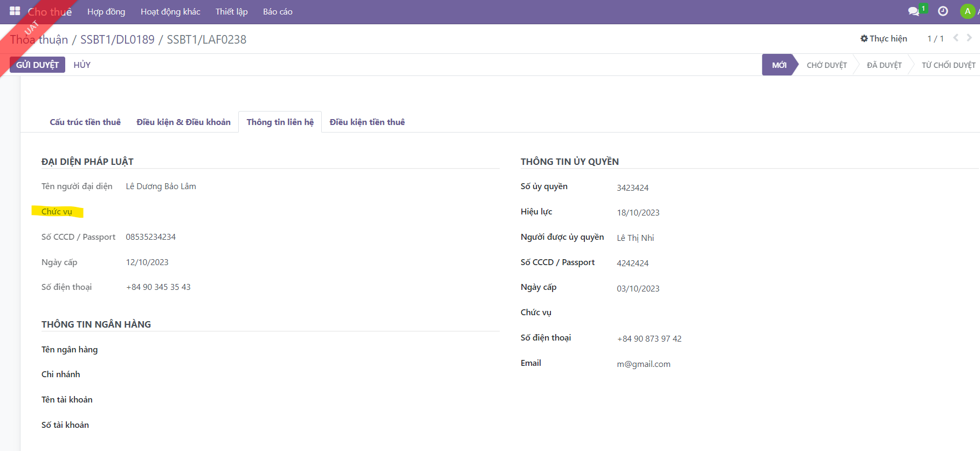Click email value m@gmail.com
The image size is (980, 451).
coord(644,364)
